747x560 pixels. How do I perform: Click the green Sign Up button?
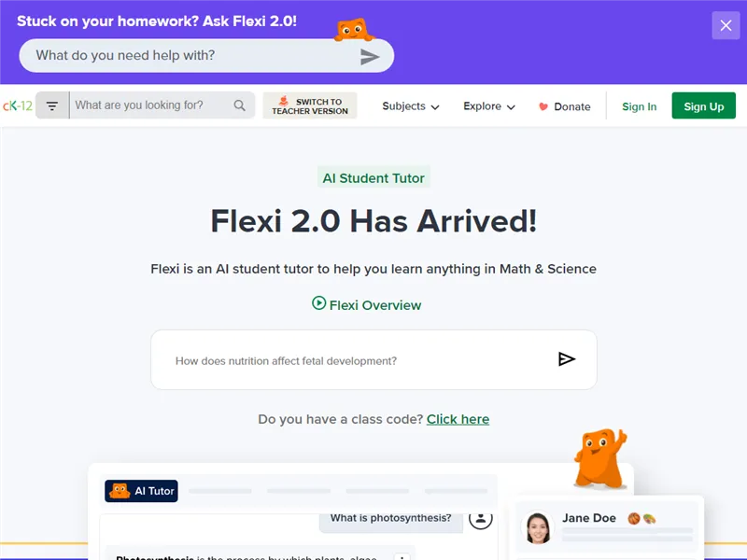pyautogui.click(x=703, y=105)
